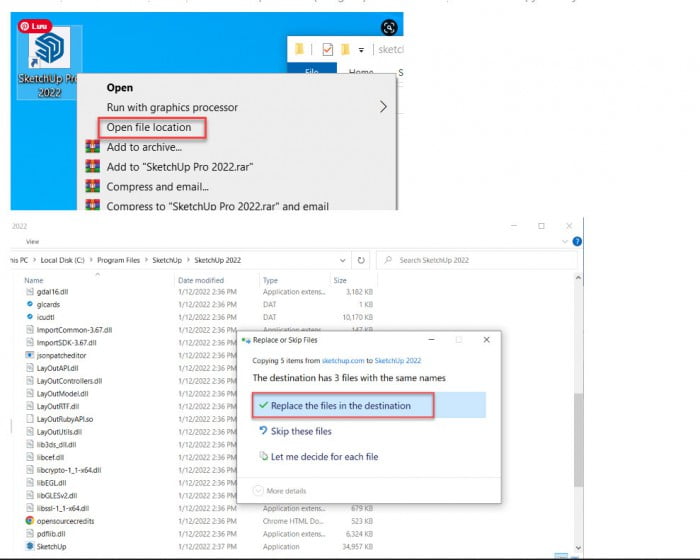Image resolution: width=700 pixels, height=560 pixels.
Task: Open the quick access toolbar customize dropdown
Action: point(362,49)
